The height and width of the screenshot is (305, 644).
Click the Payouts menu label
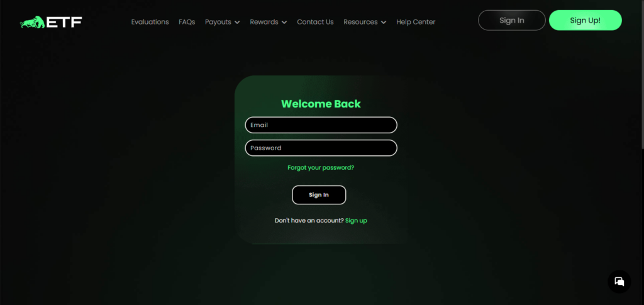pos(218,22)
